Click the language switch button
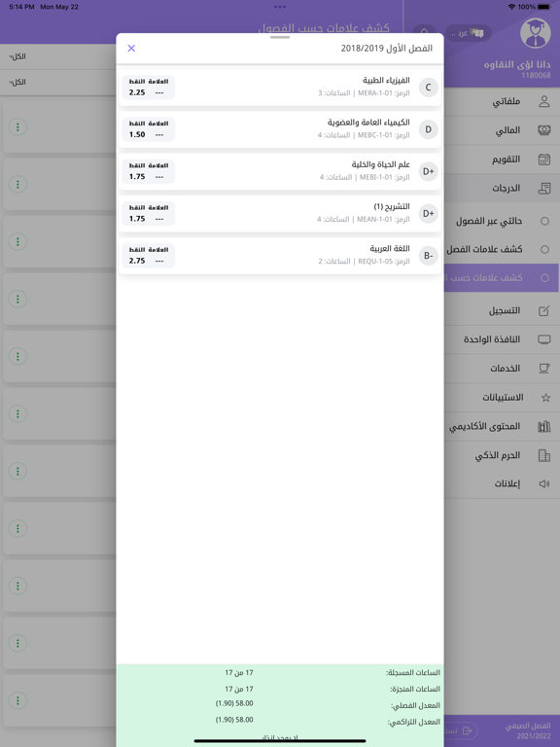 [468, 33]
